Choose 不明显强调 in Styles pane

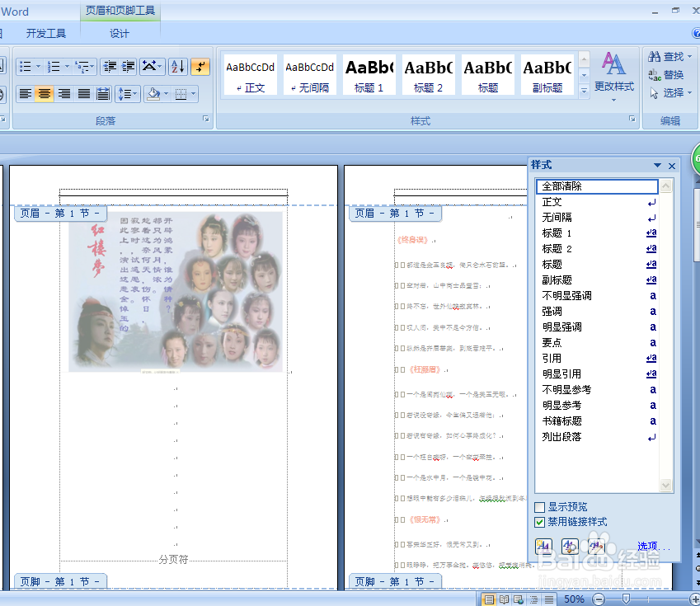tap(597, 296)
